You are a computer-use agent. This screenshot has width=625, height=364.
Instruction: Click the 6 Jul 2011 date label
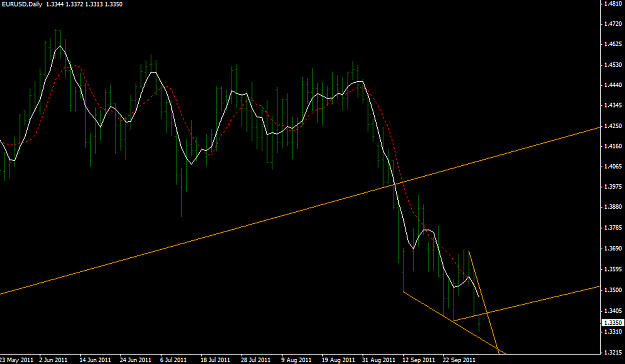pos(173,360)
